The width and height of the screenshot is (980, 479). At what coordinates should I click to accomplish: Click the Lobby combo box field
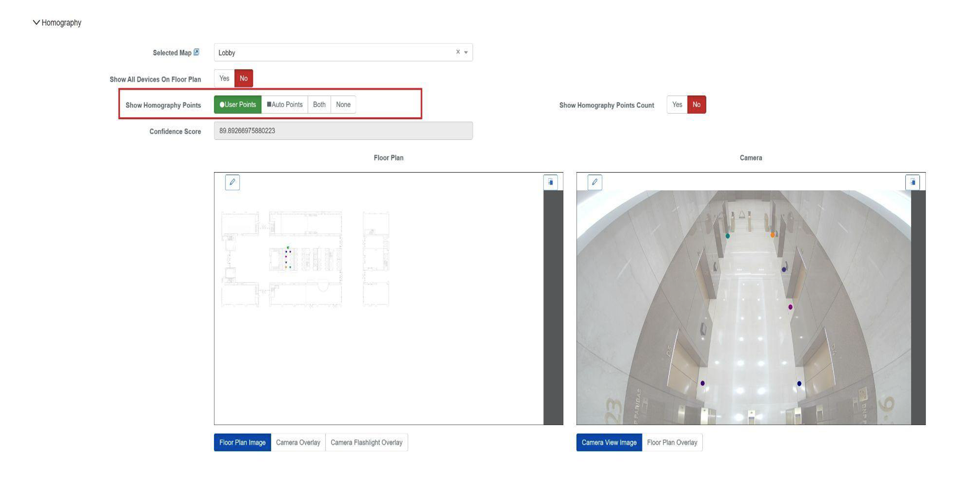[331, 53]
